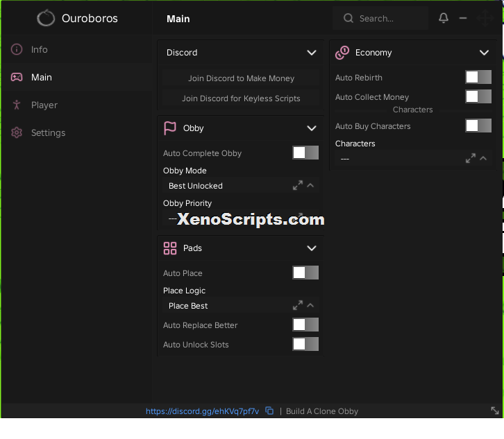Screen dimensions: 504x439
Task: Click the Main page title
Action: click(x=178, y=19)
